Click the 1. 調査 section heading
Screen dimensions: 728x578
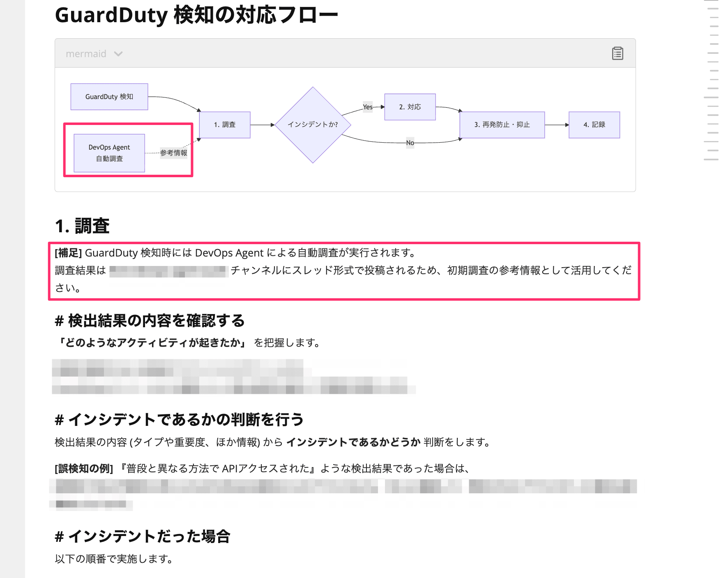click(x=82, y=226)
